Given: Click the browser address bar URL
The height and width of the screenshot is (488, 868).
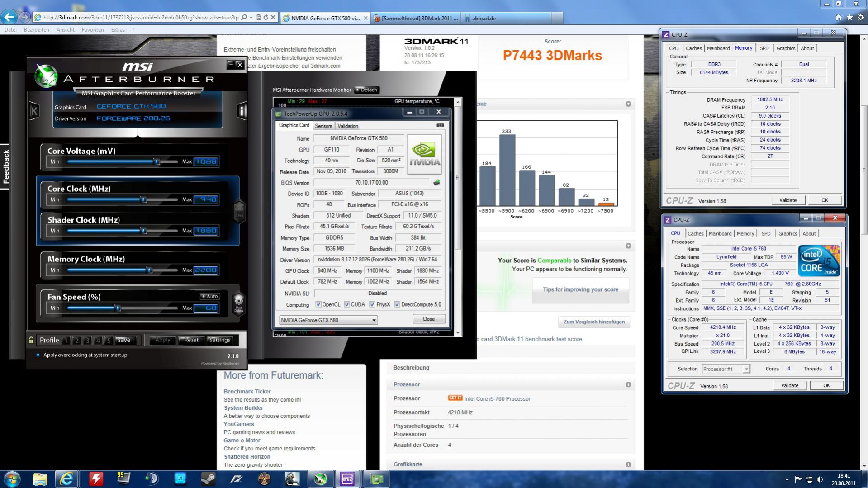Looking at the screenshot, I should tap(141, 18).
